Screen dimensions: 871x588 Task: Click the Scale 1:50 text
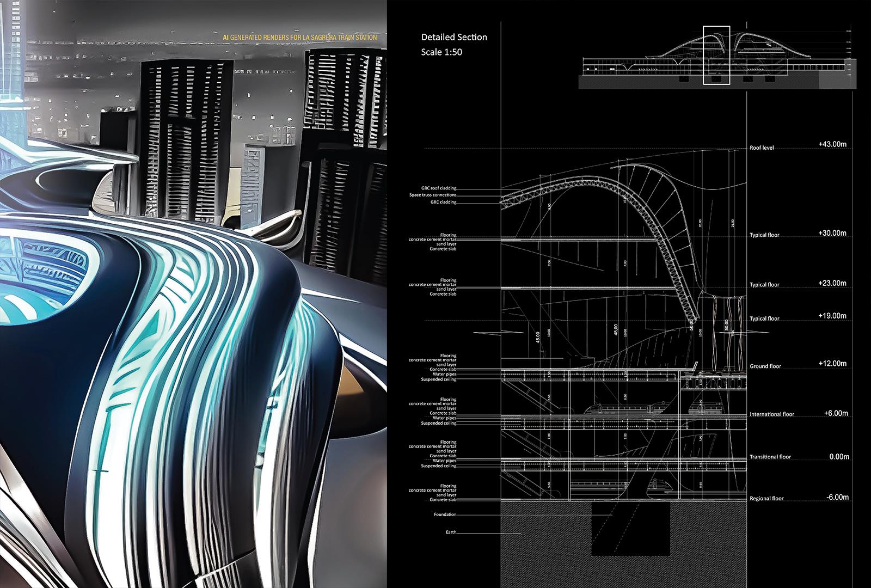point(441,52)
